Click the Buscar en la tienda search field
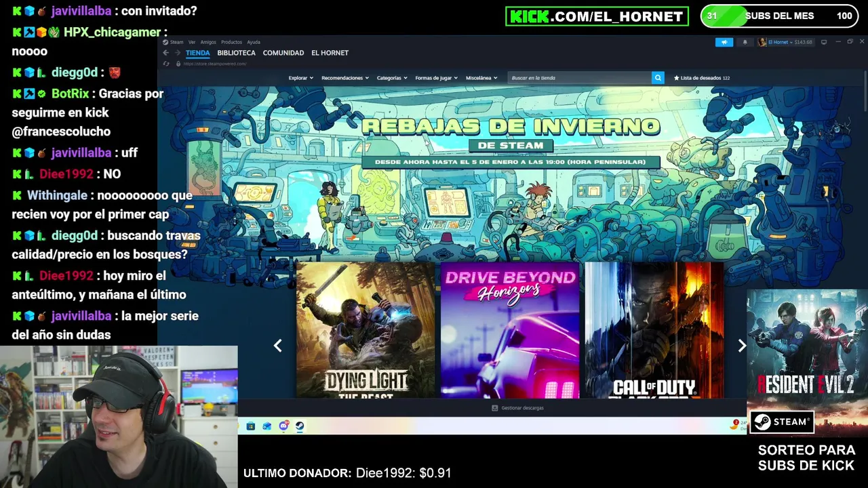This screenshot has width=868, height=488. tap(579, 78)
